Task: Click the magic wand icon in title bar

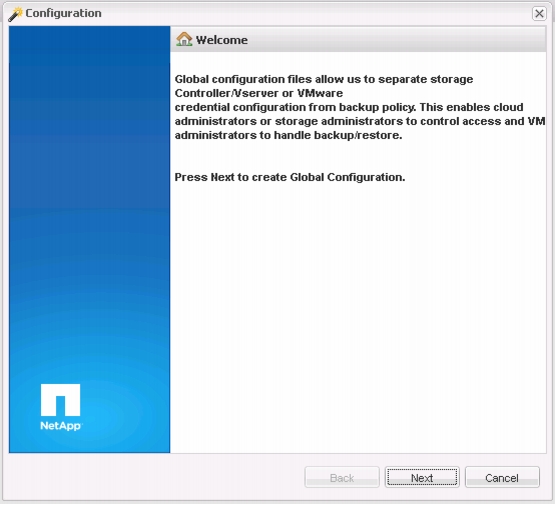Action: (x=15, y=14)
